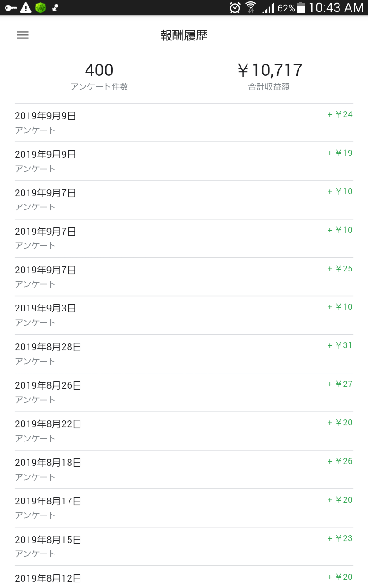The height and width of the screenshot is (588, 368).
Task: Tap the battery icon in status bar
Action: tap(301, 8)
